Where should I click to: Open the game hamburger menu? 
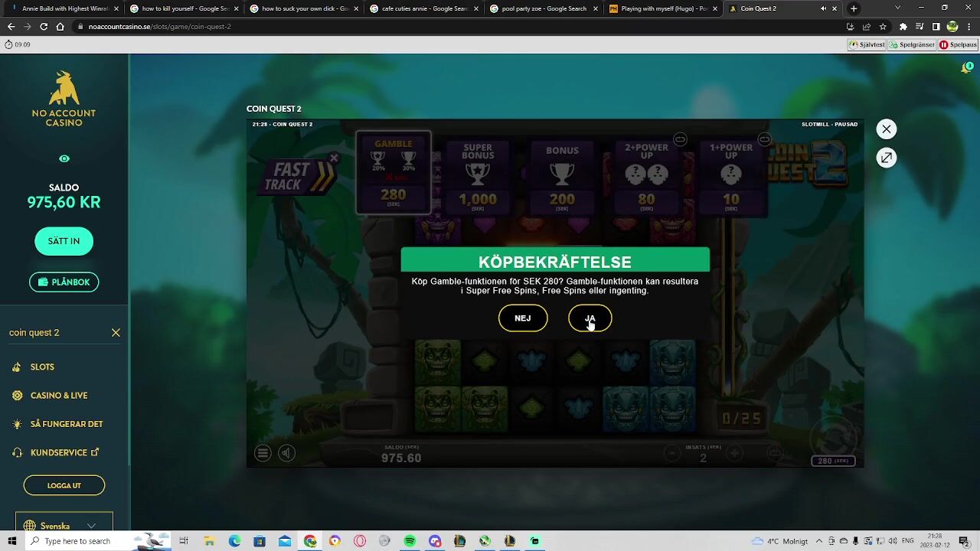pyautogui.click(x=263, y=453)
